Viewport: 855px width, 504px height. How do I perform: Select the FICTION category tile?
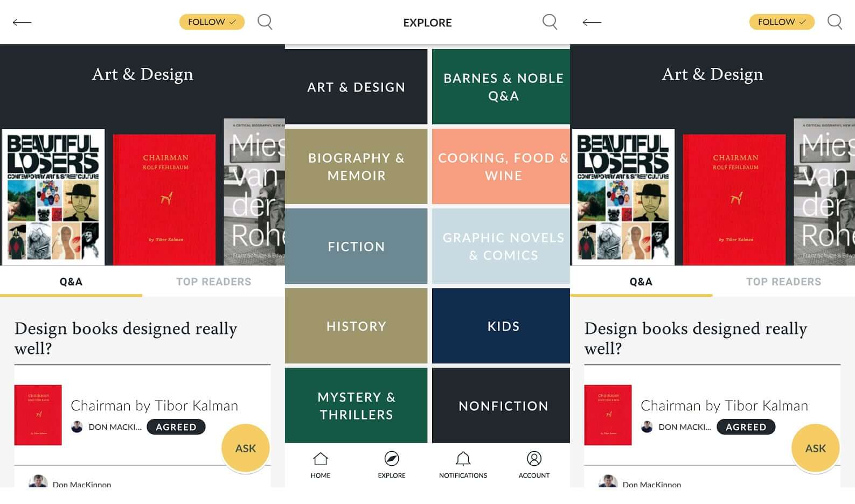coord(356,246)
